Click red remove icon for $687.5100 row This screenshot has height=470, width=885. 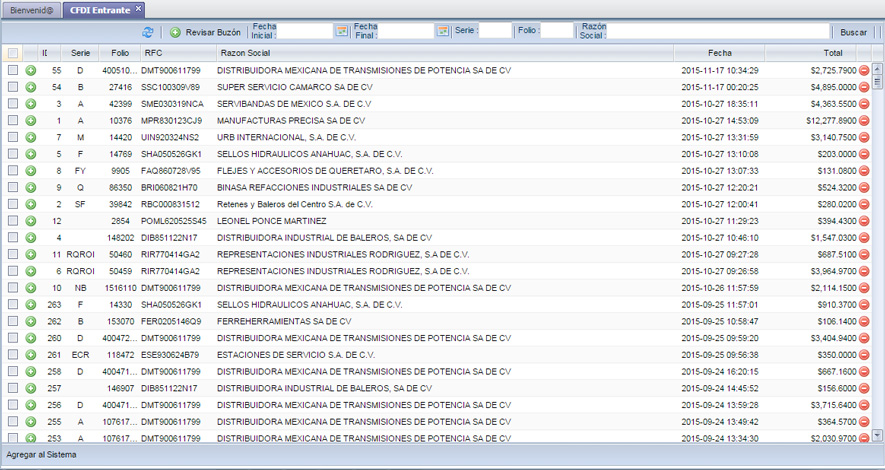pos(864,254)
